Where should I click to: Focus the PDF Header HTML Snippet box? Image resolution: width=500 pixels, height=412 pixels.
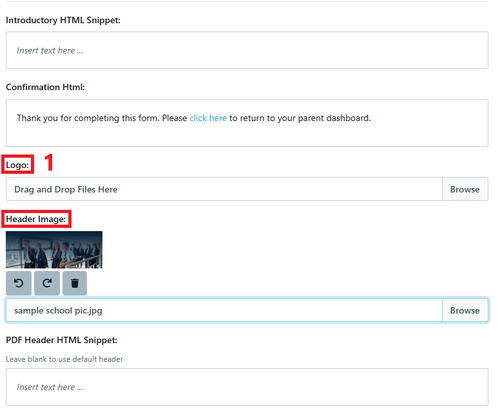(x=247, y=387)
